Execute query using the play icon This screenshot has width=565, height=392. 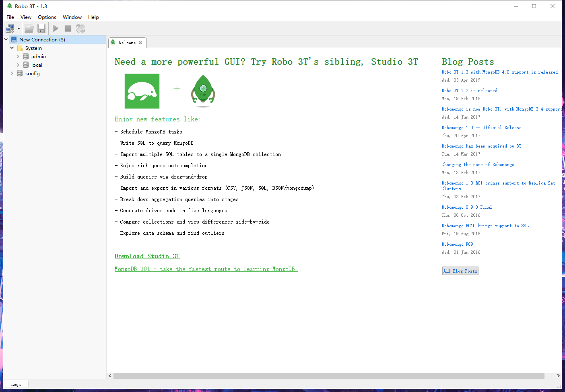pos(55,28)
